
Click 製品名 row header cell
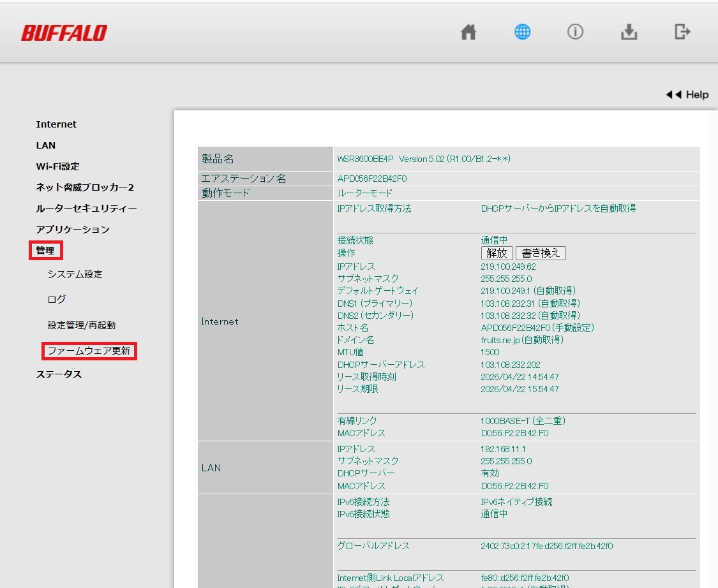pyautogui.click(x=266, y=159)
